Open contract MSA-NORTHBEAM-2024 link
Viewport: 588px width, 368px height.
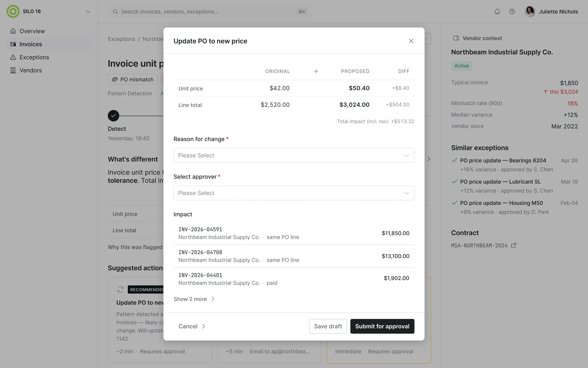click(479, 246)
